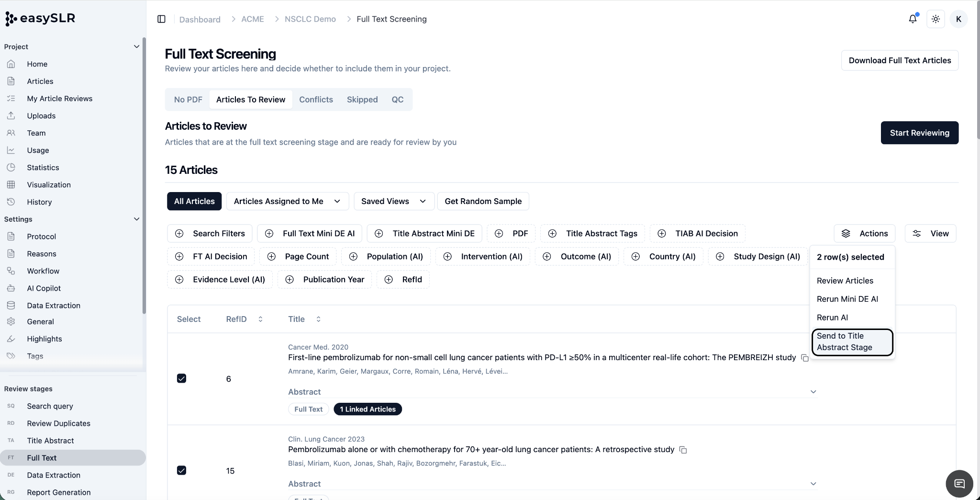Open the Saved Views dropdown
Viewport: 980px width, 500px height.
click(x=394, y=201)
